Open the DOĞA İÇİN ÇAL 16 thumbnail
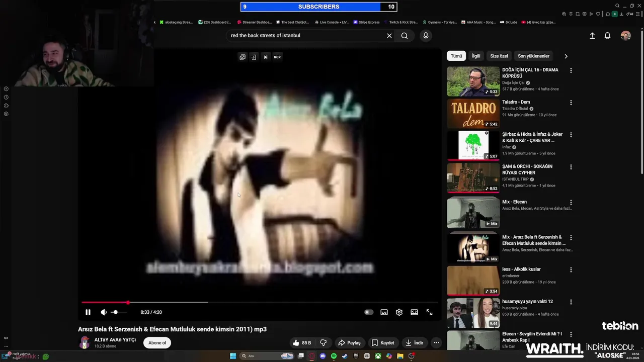The image size is (644, 362). click(473, 81)
